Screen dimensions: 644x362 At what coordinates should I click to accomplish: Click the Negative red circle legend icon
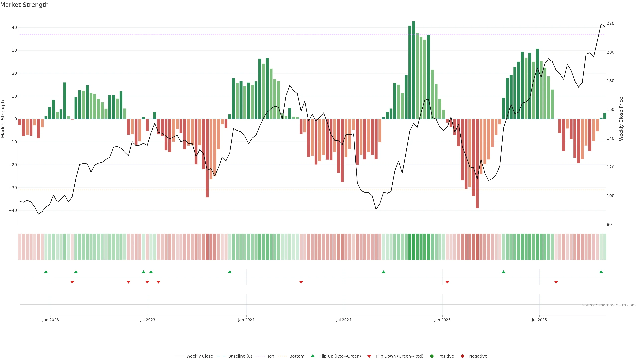click(462, 356)
